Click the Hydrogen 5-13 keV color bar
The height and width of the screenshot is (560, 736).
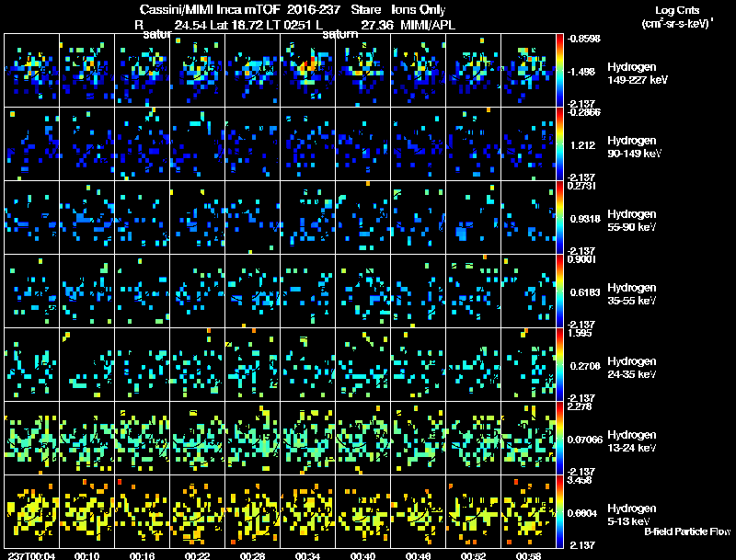pos(559,511)
